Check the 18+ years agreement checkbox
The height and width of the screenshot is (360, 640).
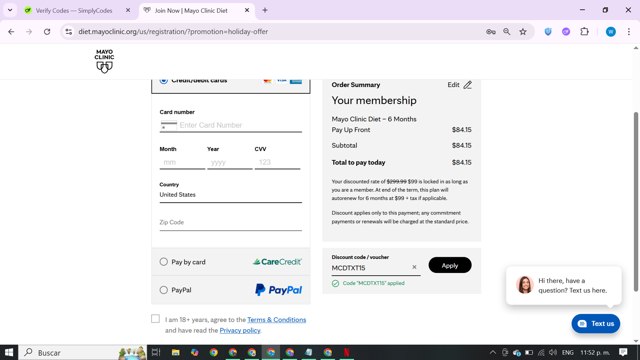pyautogui.click(x=156, y=319)
